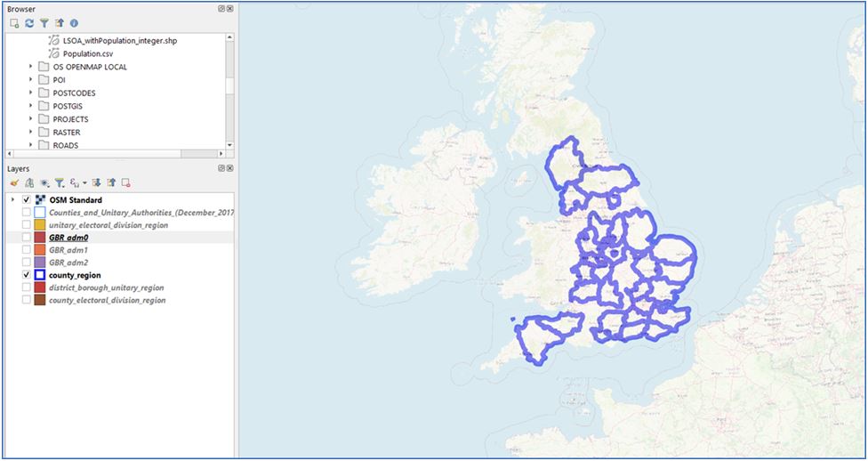Expand the PROJECTS folder arrow

[31, 119]
